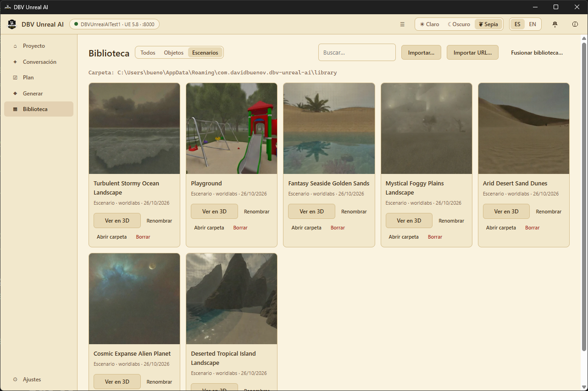The width and height of the screenshot is (588, 391).
Task: Click the Mystical Foggy Plains Landscape title
Action: (415, 188)
